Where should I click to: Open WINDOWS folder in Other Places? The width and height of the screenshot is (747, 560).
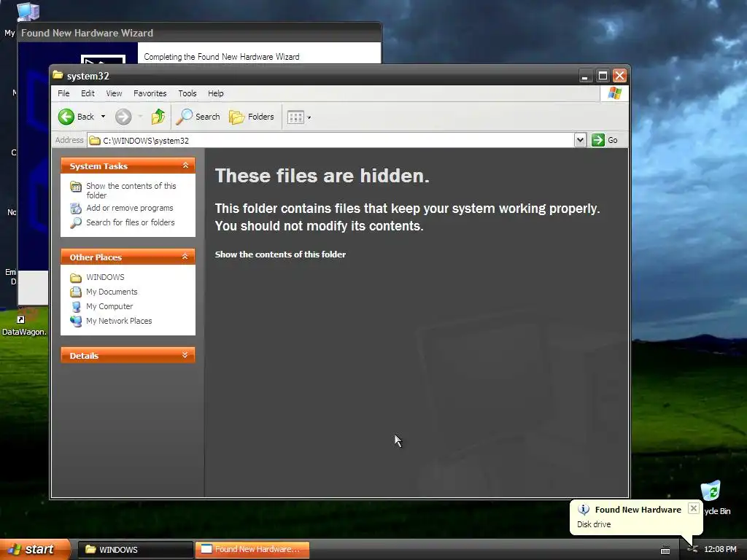pyautogui.click(x=105, y=277)
